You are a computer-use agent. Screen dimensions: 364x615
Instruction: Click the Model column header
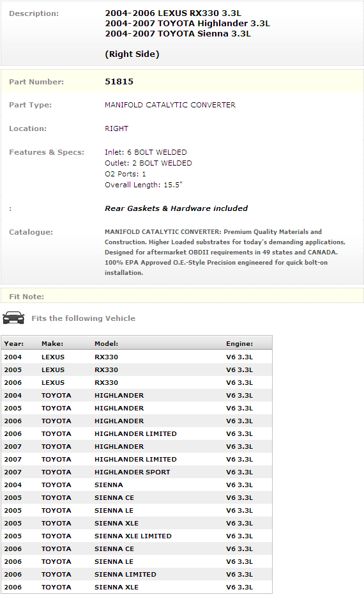(x=106, y=343)
